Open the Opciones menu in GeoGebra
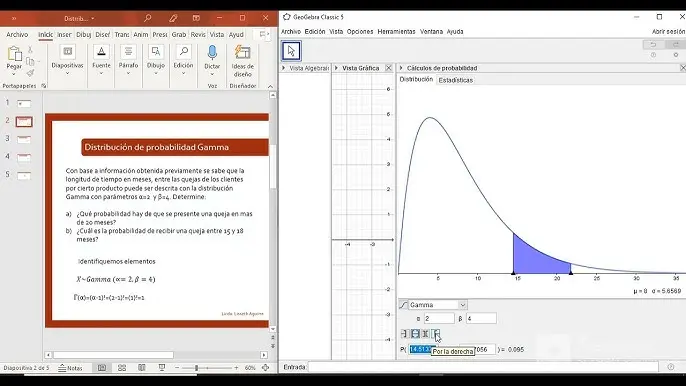The image size is (686, 386). coord(360,32)
